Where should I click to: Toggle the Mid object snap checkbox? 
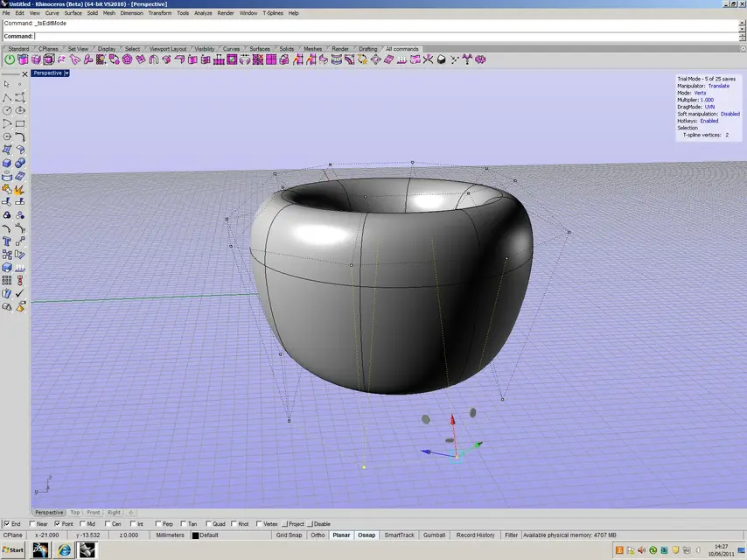[82, 524]
